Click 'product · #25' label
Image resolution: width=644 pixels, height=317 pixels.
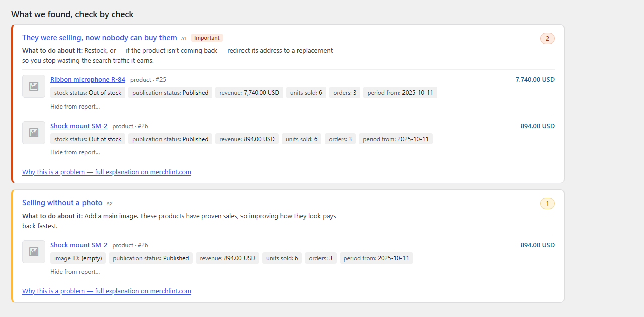148,80
